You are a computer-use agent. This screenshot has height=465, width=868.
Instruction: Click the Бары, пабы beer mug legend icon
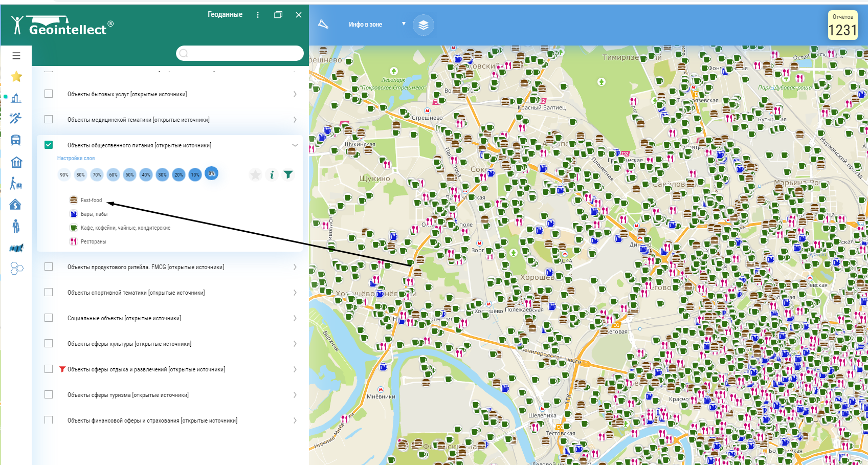coord(74,214)
